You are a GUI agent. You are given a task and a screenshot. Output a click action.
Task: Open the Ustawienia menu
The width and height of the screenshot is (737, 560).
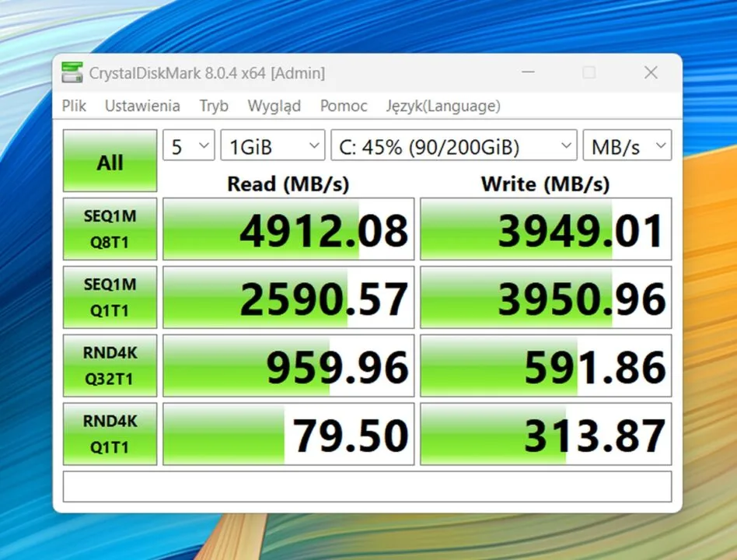pos(142,106)
